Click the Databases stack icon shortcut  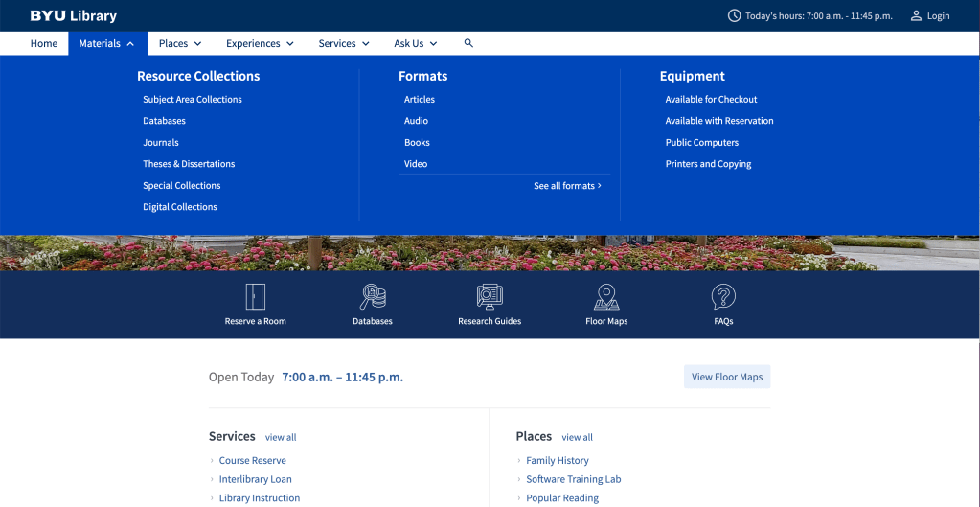click(372, 297)
